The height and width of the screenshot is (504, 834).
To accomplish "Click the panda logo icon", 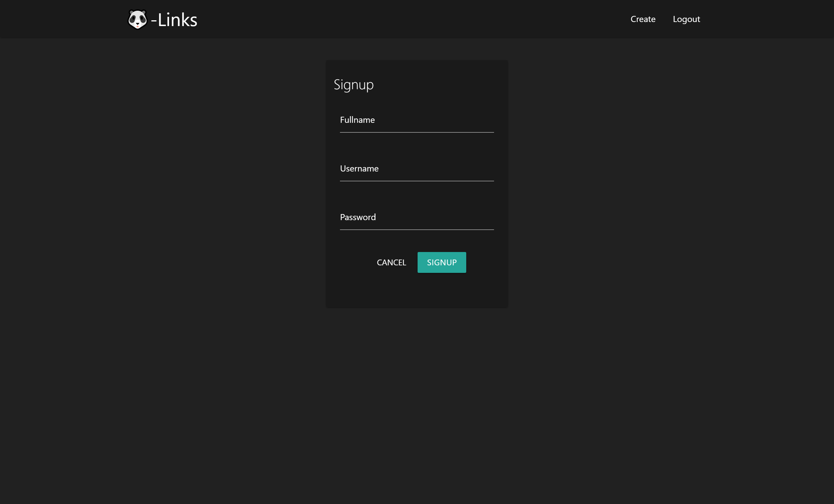I will 138,19.
